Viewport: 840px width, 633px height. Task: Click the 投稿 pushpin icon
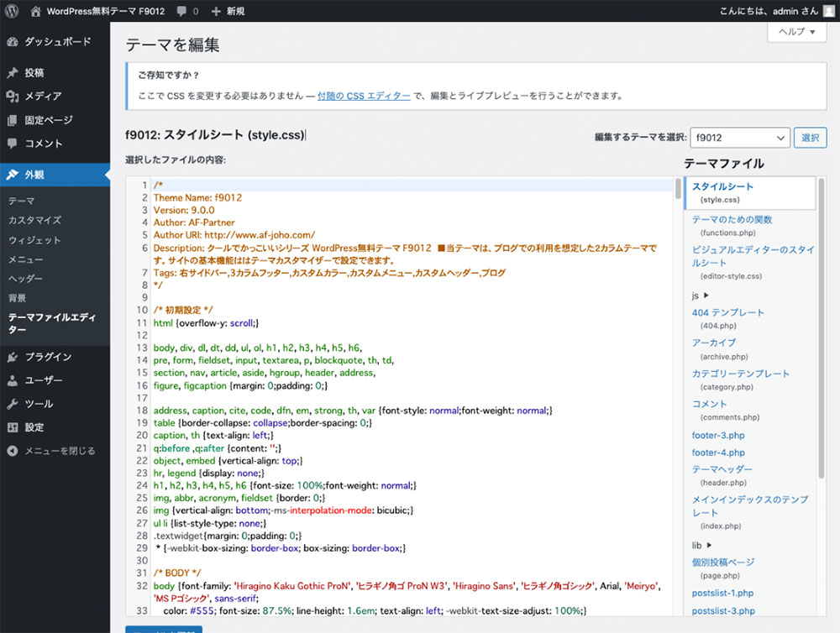pyautogui.click(x=13, y=73)
